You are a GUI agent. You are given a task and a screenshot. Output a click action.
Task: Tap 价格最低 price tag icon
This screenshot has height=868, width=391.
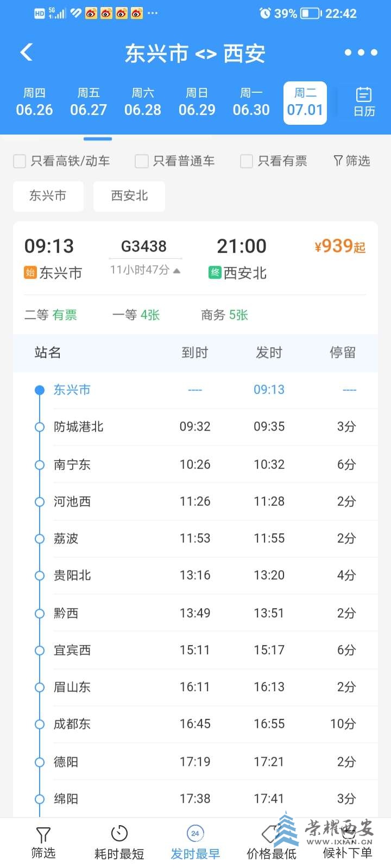(x=270, y=834)
